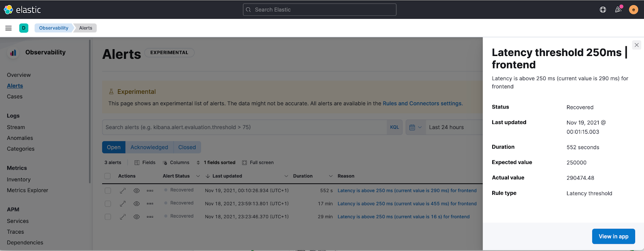This screenshot has width=644, height=251.
Task: Open the date quick menu calendar dropdown
Action: coord(415,127)
